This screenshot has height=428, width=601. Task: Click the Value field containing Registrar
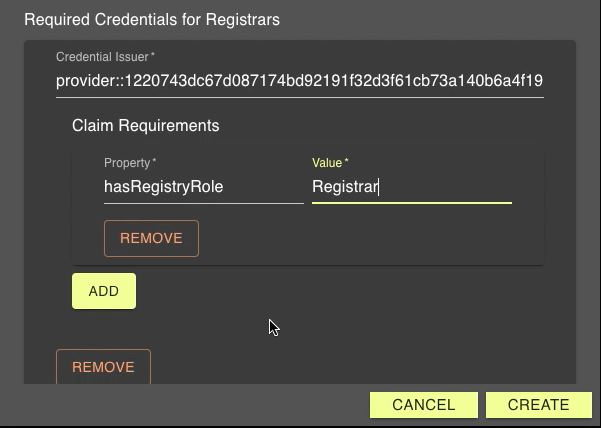[411, 187]
